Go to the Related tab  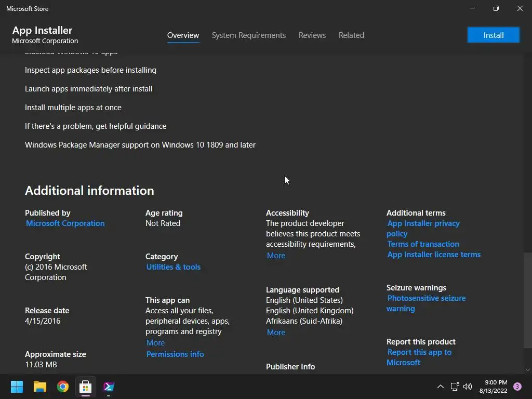[x=351, y=35]
